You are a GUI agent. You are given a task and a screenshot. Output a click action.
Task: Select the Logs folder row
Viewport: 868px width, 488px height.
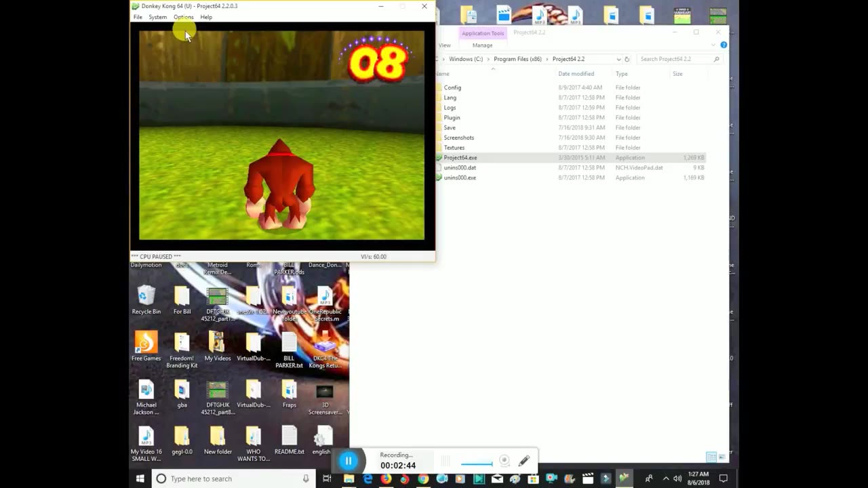pyautogui.click(x=570, y=108)
